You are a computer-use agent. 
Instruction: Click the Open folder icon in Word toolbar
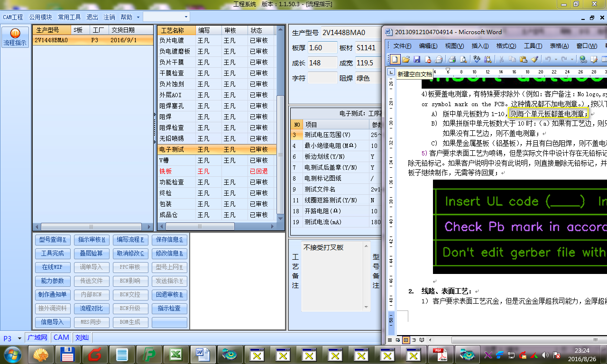406,59
